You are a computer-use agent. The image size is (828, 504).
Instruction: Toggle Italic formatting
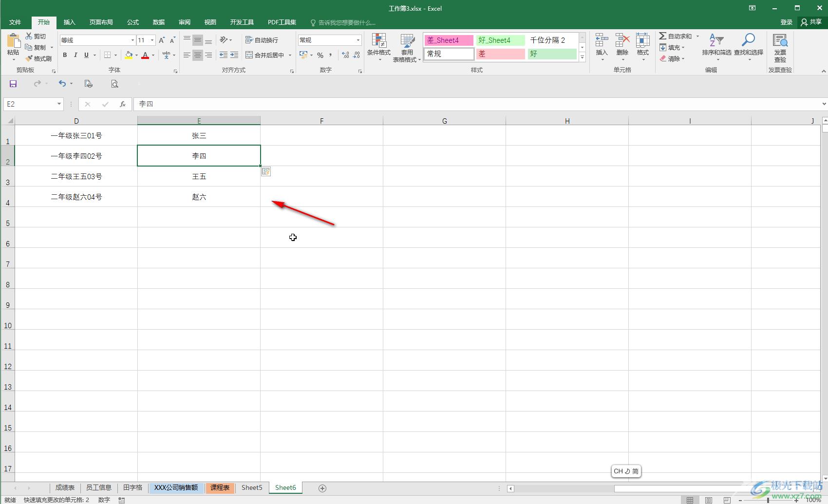click(75, 55)
